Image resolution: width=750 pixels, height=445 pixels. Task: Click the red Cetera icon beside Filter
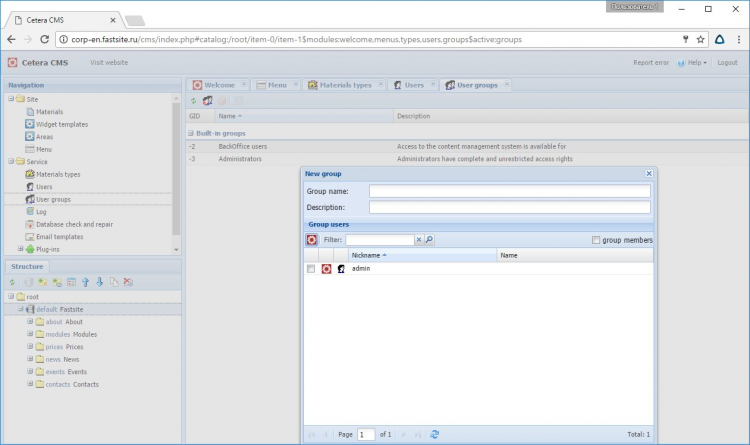[x=312, y=240]
